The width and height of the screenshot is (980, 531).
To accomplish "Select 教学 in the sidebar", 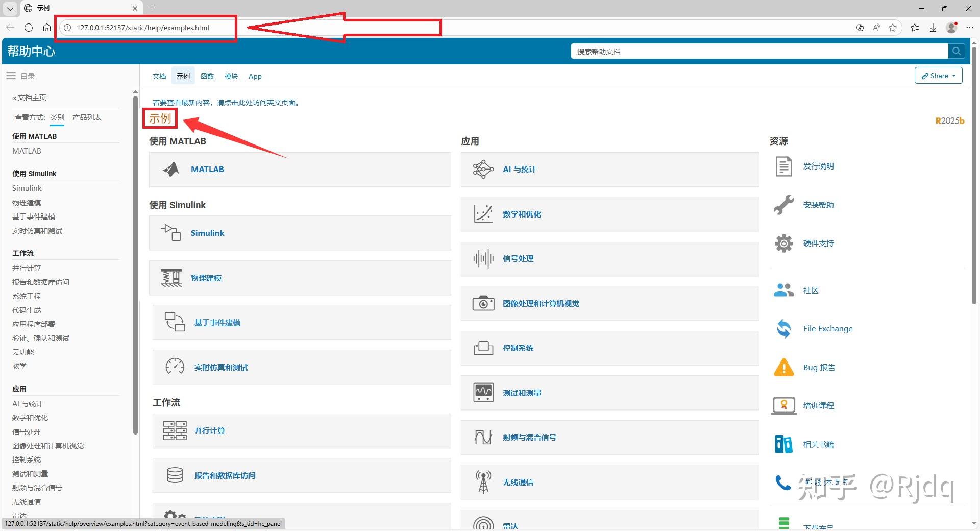I will 19,366.
